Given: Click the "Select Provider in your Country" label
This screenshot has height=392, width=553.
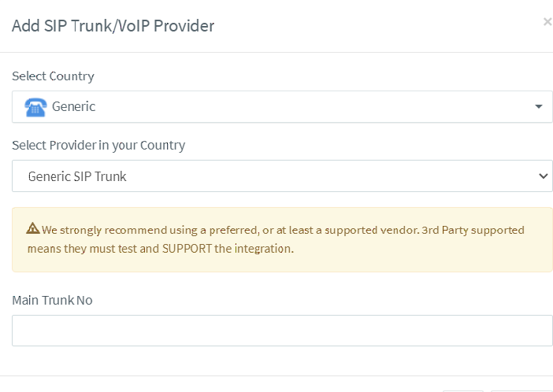Looking at the screenshot, I should click(x=98, y=146).
